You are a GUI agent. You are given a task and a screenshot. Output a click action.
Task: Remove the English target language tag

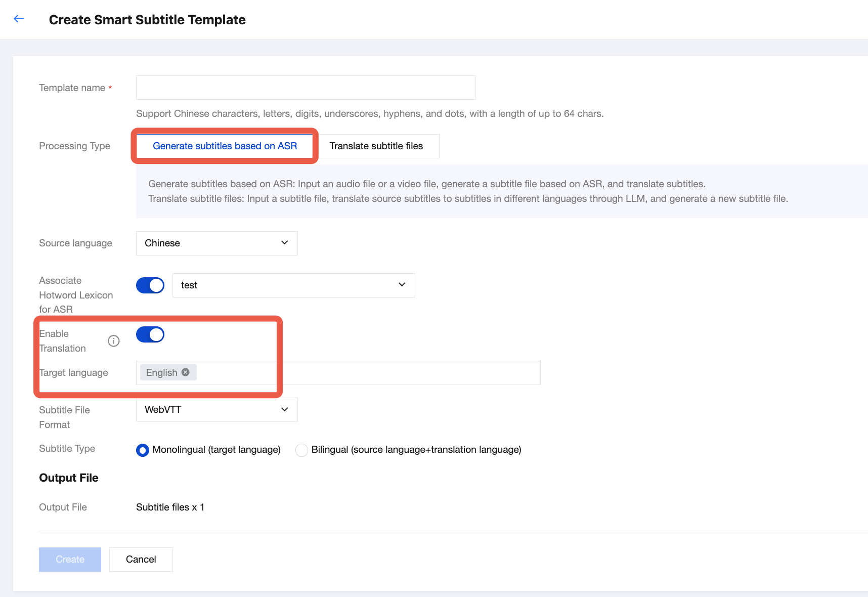click(186, 372)
